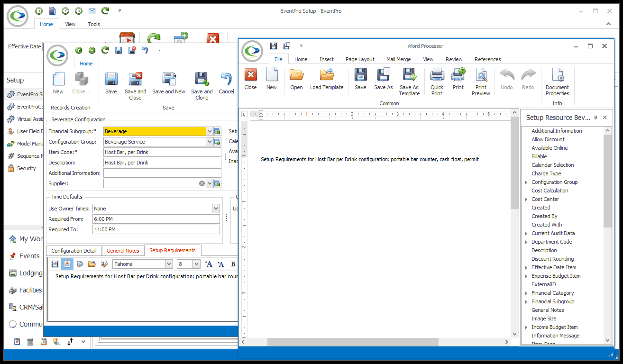The height and width of the screenshot is (364, 623).
Task: Click the clipboard checkmark icon in bottom navigation strip
Action: tap(17, 341)
